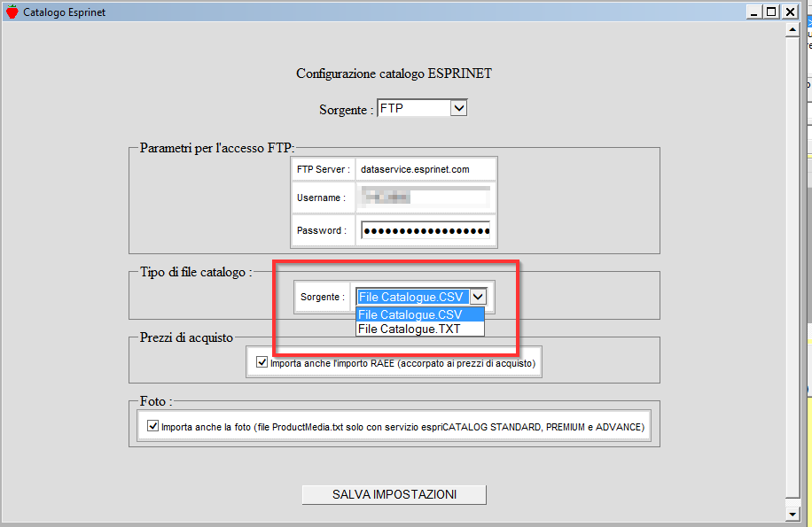The image size is (812, 527).
Task: Click the FTP Server address field
Action: coord(426,170)
